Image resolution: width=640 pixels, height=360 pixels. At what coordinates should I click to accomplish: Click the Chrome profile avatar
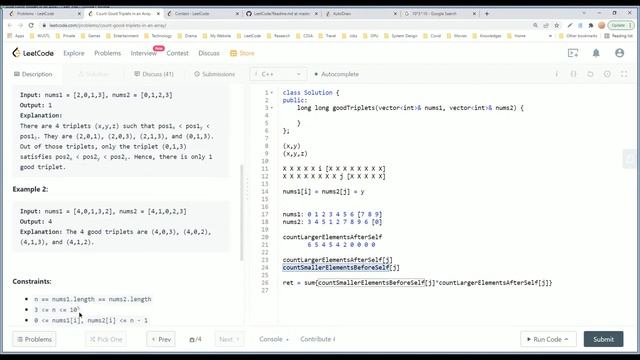point(601,25)
